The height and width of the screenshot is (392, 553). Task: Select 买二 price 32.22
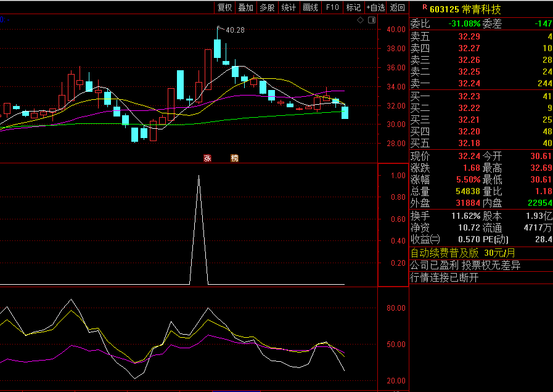tap(469, 108)
